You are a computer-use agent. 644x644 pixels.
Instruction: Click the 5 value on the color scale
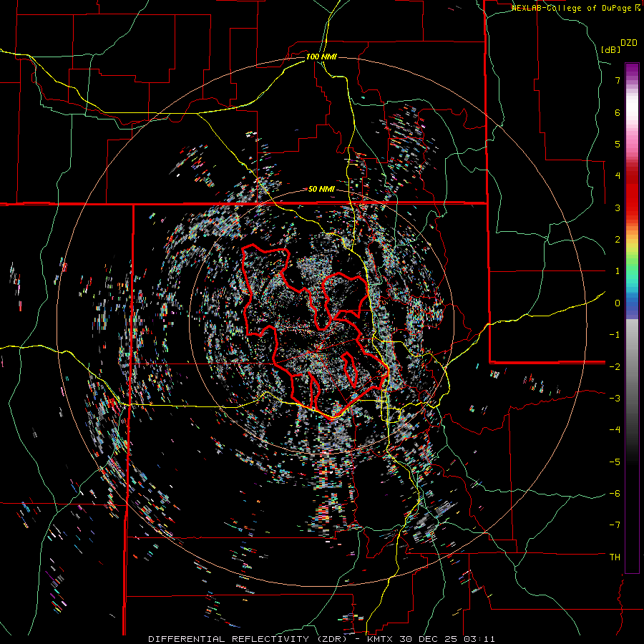[618, 144]
